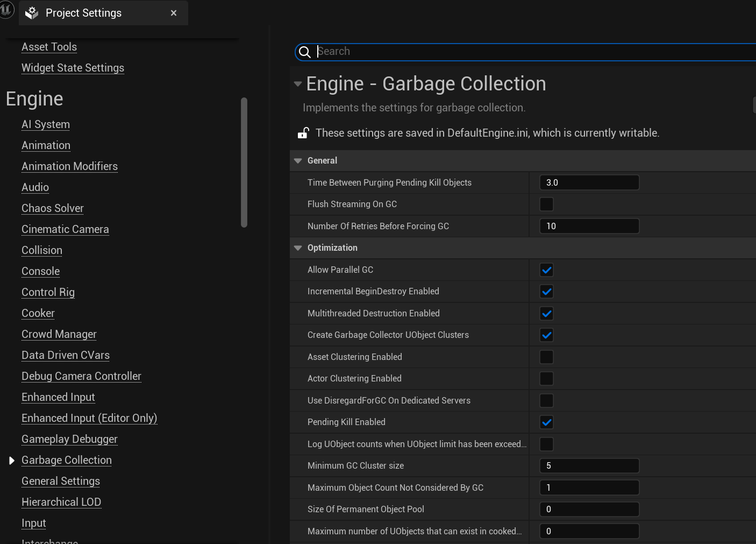
Task: Disable Allow Parallel GC checkbox
Action: [546, 270]
